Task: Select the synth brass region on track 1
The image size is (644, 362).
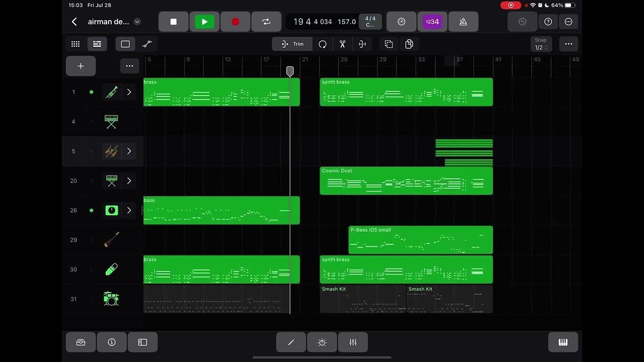Action: point(406,92)
